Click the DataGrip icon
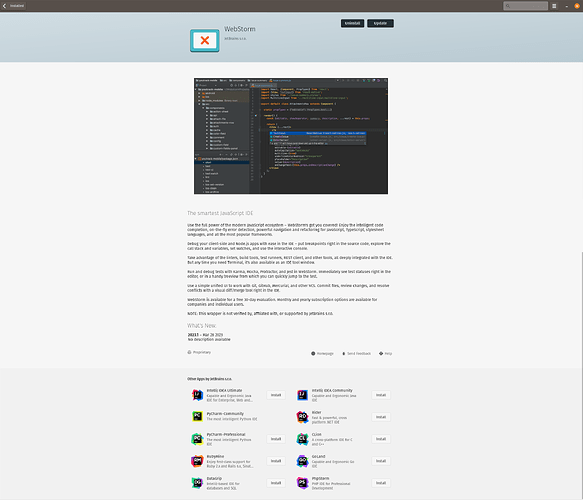583x500 pixels. (x=197, y=483)
